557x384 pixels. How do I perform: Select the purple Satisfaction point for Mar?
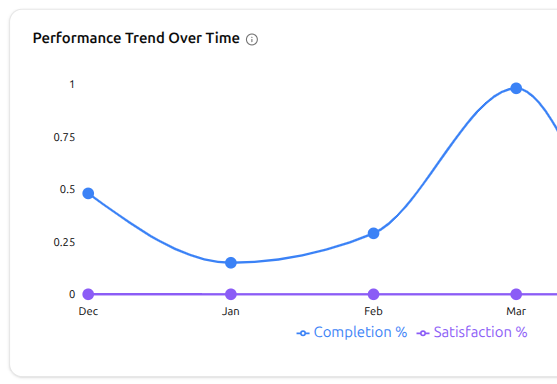[x=516, y=294]
